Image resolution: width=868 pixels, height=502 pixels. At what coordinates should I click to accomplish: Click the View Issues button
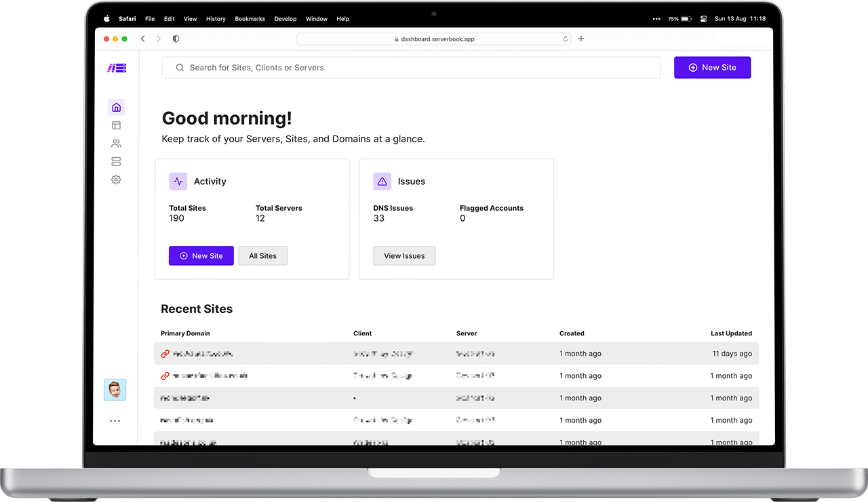click(404, 256)
